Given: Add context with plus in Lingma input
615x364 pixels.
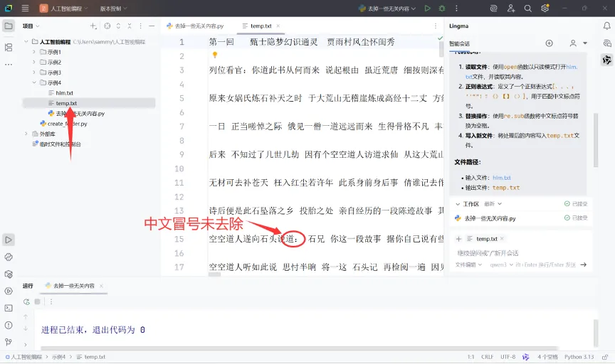Looking at the screenshot, I should [458, 239].
